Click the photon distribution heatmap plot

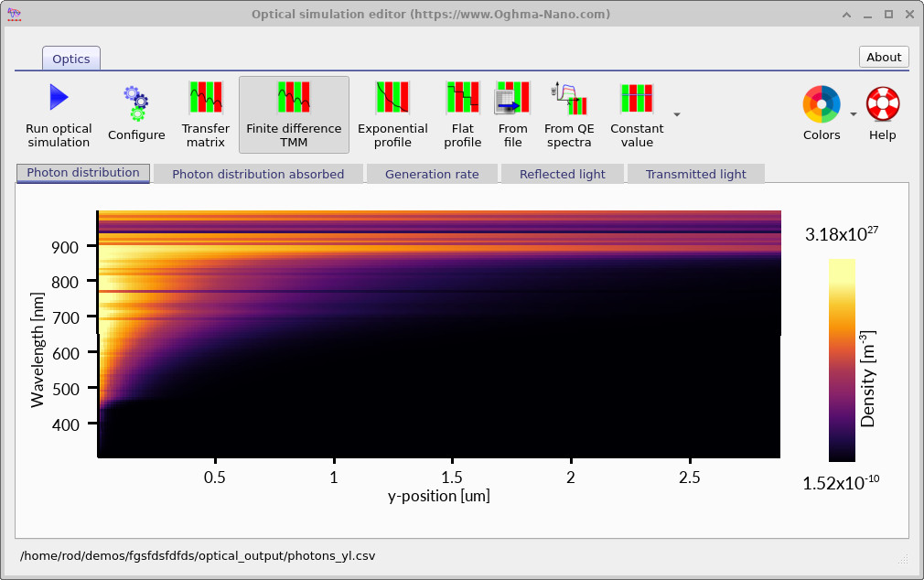pyautogui.click(x=439, y=334)
